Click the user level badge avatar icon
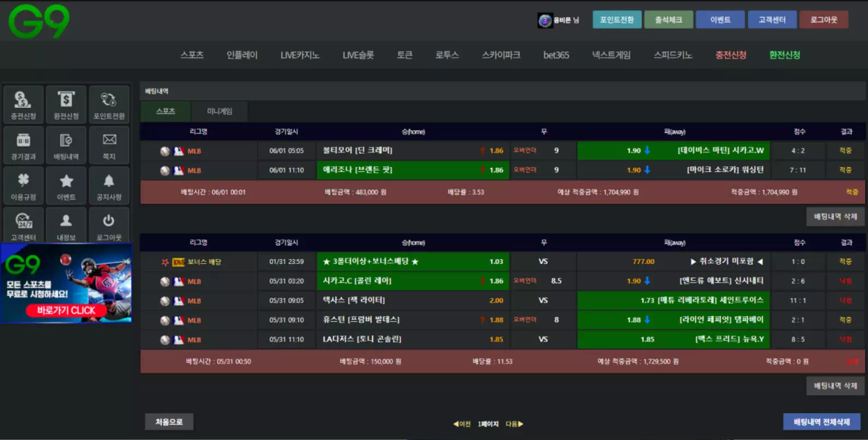The image size is (868, 440). [545, 21]
